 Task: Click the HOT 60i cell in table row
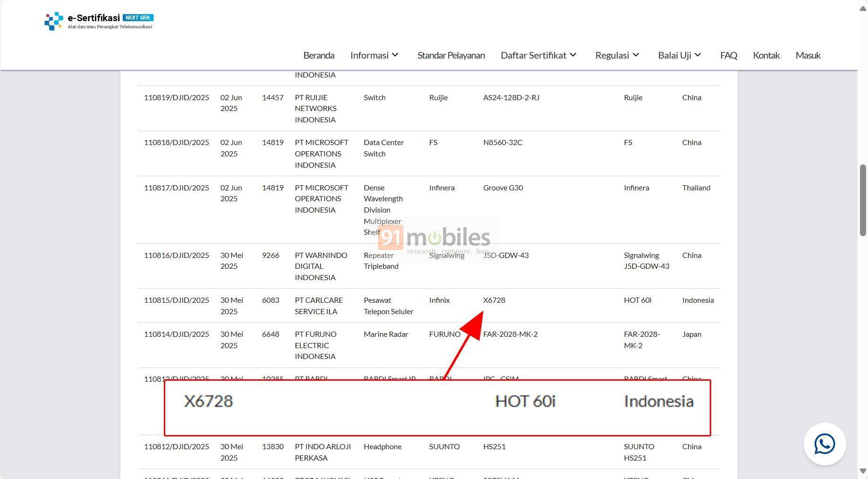pyautogui.click(x=638, y=300)
